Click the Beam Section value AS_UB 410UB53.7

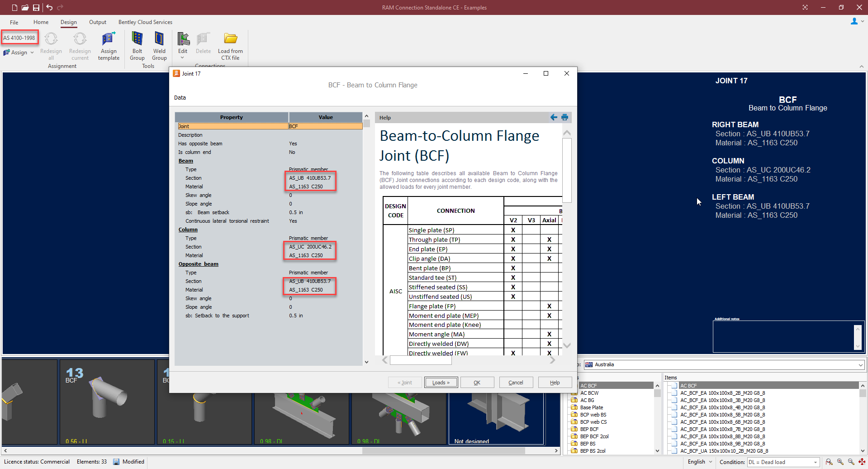tap(310, 178)
